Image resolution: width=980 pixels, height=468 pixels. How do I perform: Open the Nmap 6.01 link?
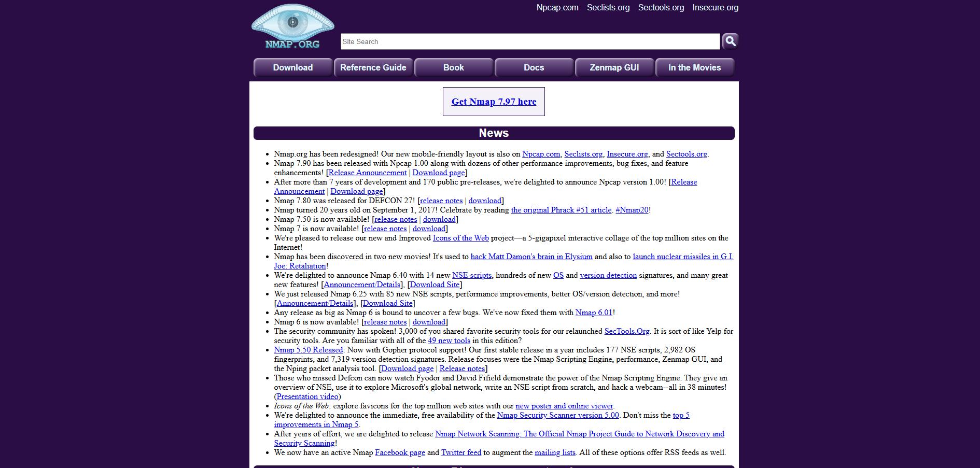click(x=594, y=313)
